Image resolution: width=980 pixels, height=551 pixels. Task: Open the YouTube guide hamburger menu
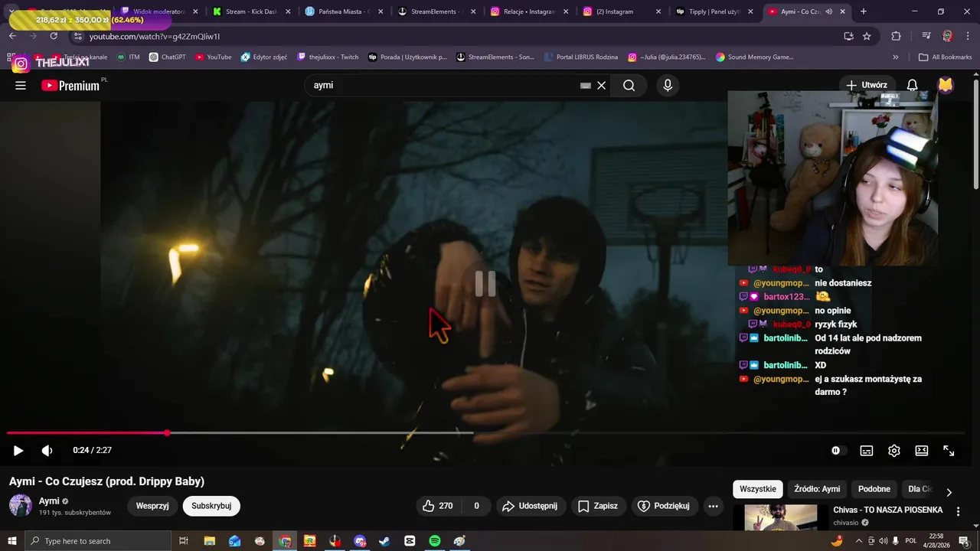tap(21, 86)
